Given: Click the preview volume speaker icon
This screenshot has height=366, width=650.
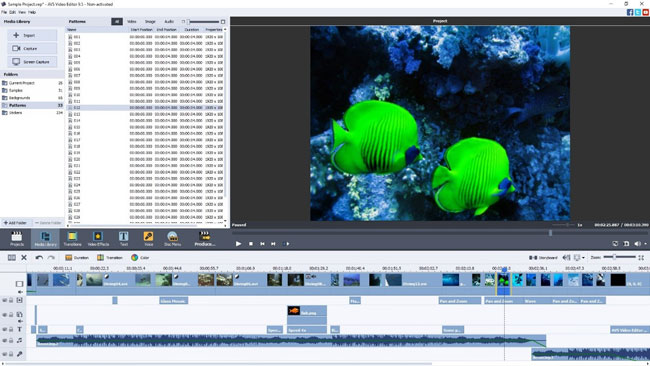Looking at the screenshot, I should 637,244.
